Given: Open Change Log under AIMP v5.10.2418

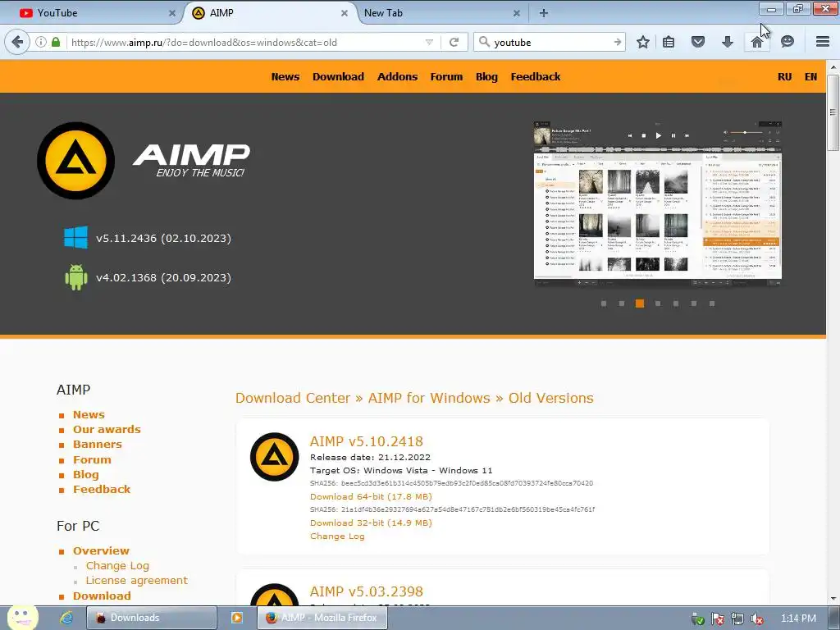Looking at the screenshot, I should [x=337, y=536].
